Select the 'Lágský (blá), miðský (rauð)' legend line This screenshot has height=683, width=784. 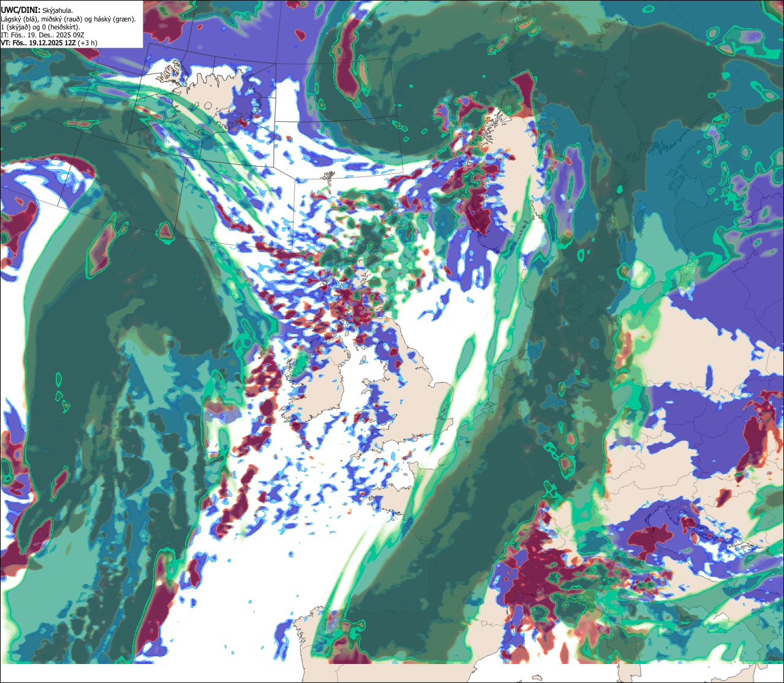[x=69, y=19]
